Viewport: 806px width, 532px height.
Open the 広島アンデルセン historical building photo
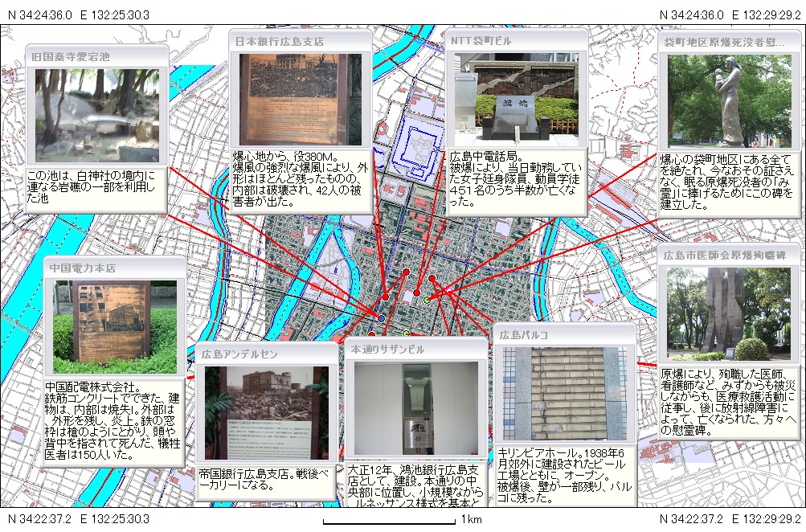coord(266,413)
